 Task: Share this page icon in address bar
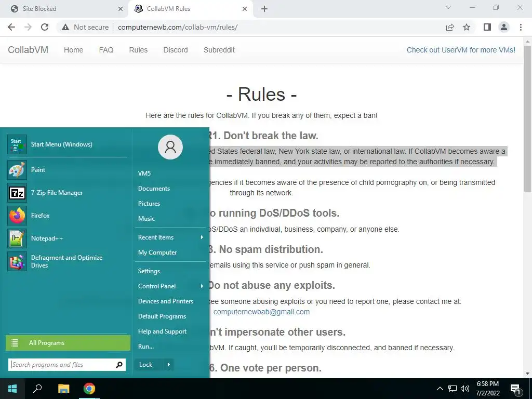450,27
